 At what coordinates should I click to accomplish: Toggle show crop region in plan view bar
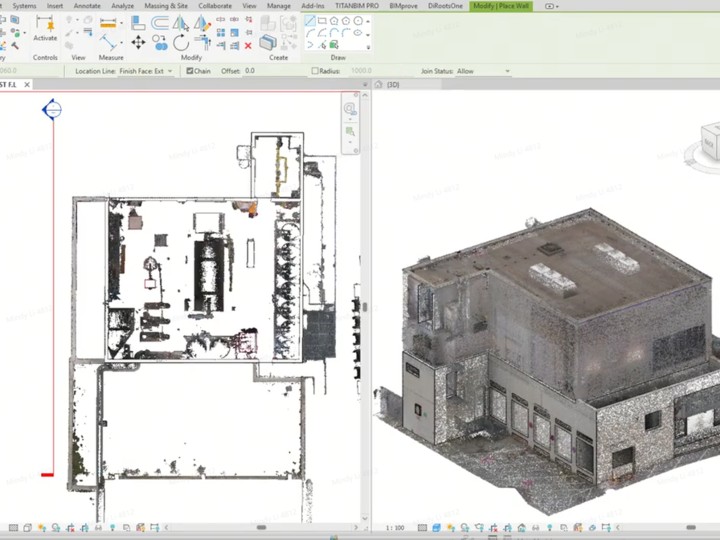pyautogui.click(x=84, y=528)
